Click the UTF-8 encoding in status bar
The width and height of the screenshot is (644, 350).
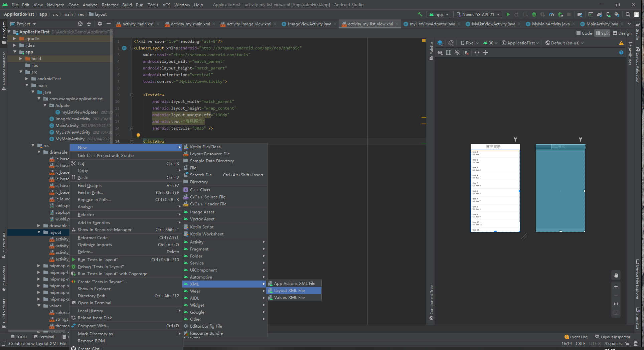pyautogui.click(x=595, y=344)
